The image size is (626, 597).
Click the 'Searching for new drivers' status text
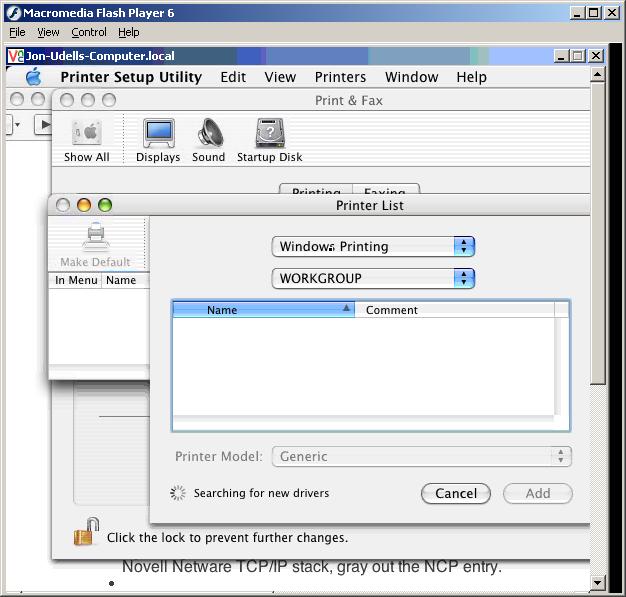pos(261,493)
